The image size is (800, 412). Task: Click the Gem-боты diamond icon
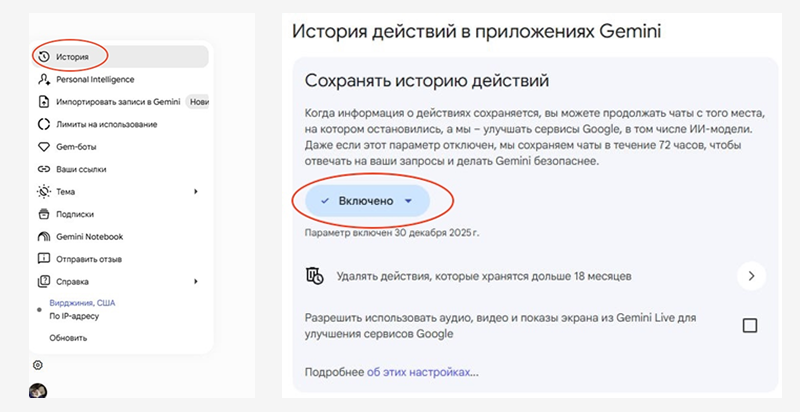pos(44,147)
